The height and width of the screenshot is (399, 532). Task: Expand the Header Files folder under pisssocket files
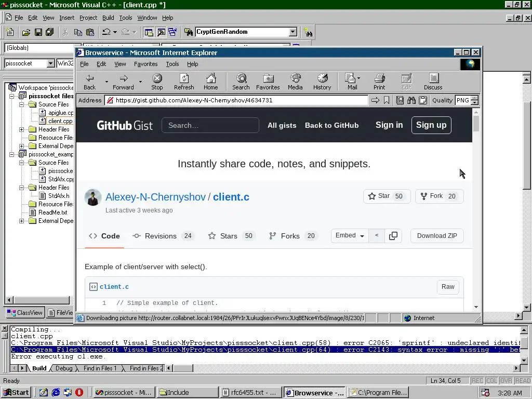pyautogui.click(x=21, y=129)
